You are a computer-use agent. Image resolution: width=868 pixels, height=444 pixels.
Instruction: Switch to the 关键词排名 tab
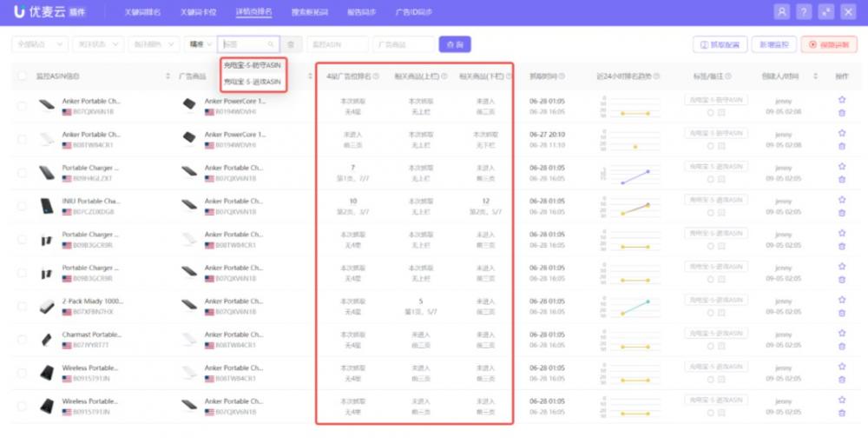click(x=142, y=12)
